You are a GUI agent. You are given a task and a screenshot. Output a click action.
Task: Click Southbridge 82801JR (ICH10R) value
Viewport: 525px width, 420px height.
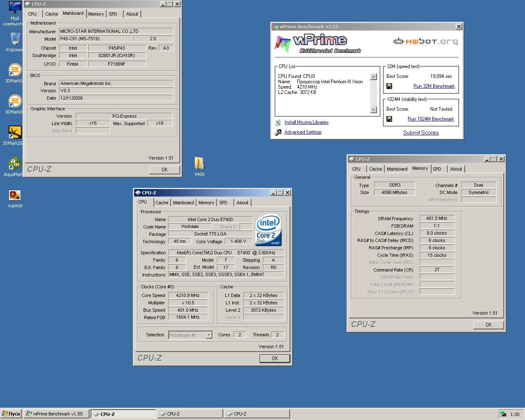[116, 55]
